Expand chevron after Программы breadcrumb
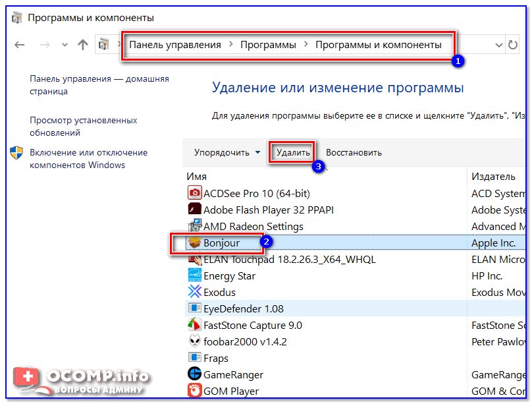 pyautogui.click(x=306, y=44)
